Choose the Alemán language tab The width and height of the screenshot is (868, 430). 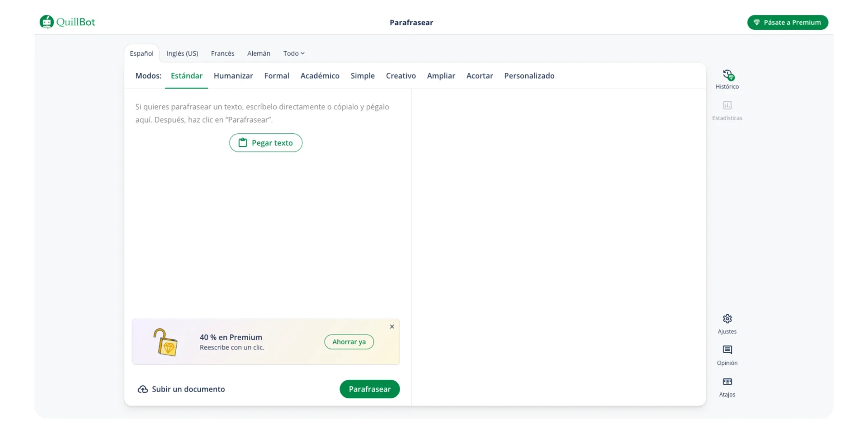click(259, 53)
